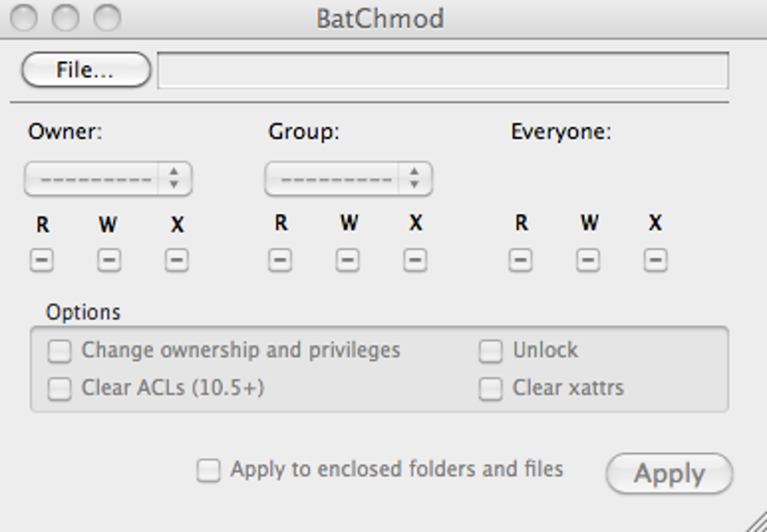Click the File... button
The image size is (767, 532).
pos(86,70)
